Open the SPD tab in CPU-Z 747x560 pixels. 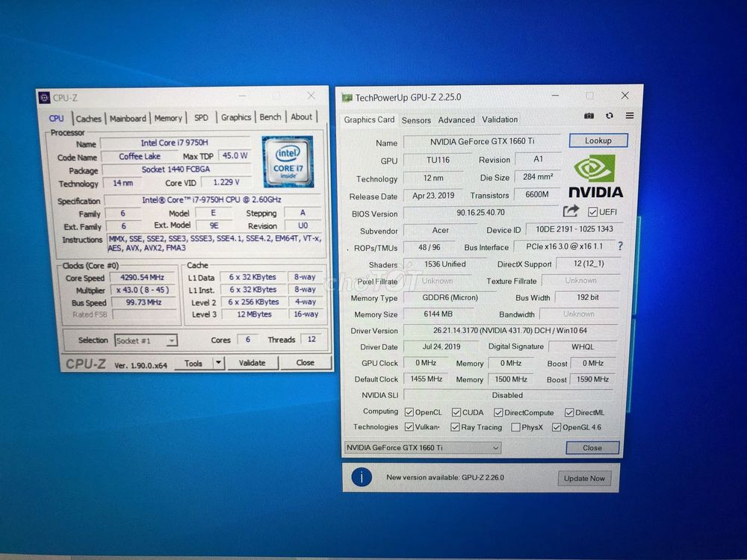[201, 117]
